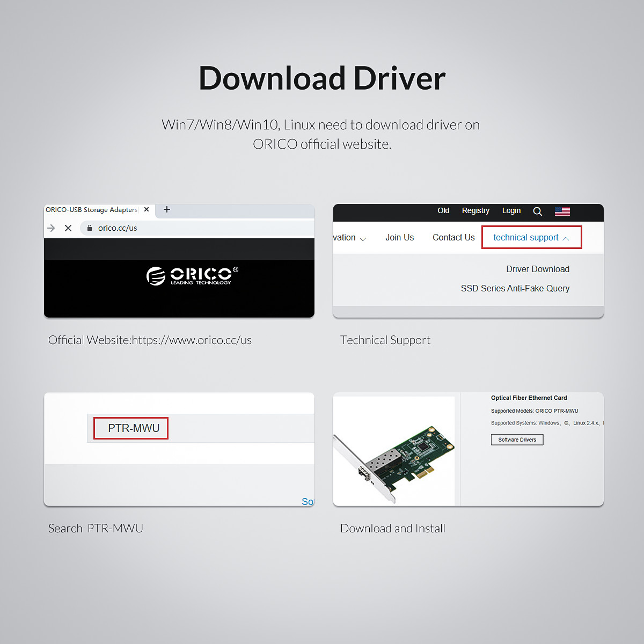Click the Supported Models: ORICO PTR-MWU text

coord(535,411)
